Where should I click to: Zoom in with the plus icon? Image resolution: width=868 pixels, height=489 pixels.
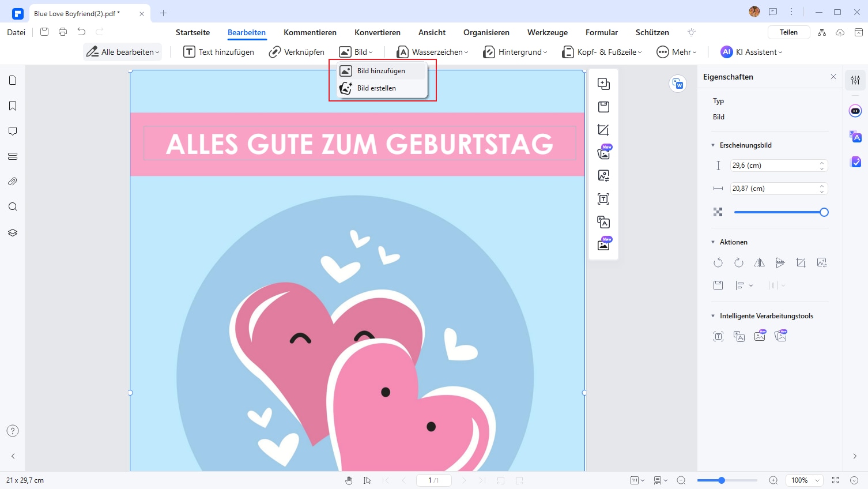point(773,480)
